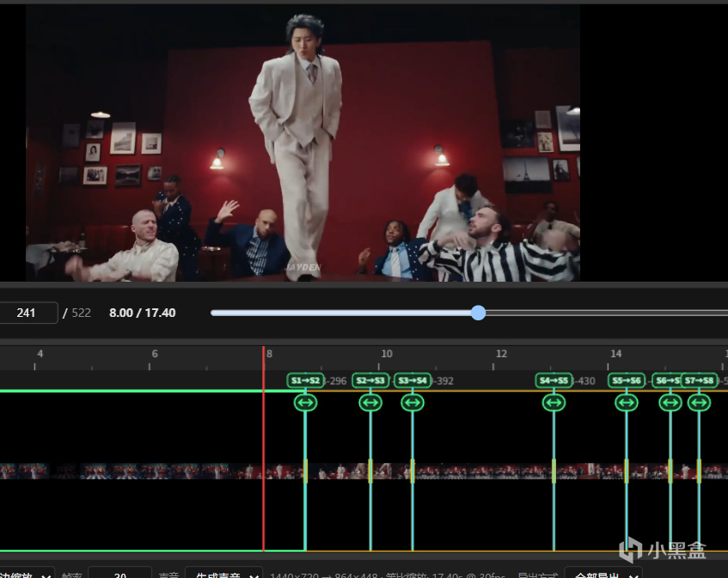Click the double-arrow handle under S2→S3
The height and width of the screenshot is (578, 728).
370,403
